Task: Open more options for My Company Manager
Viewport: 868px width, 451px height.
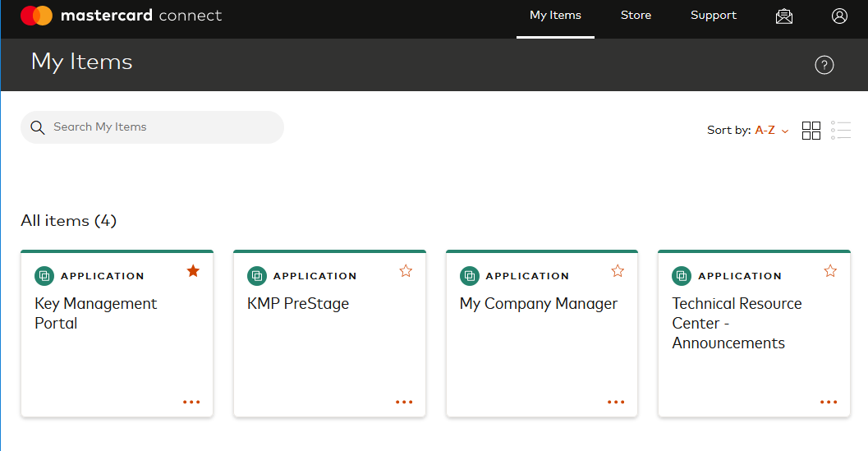Action: (616, 403)
